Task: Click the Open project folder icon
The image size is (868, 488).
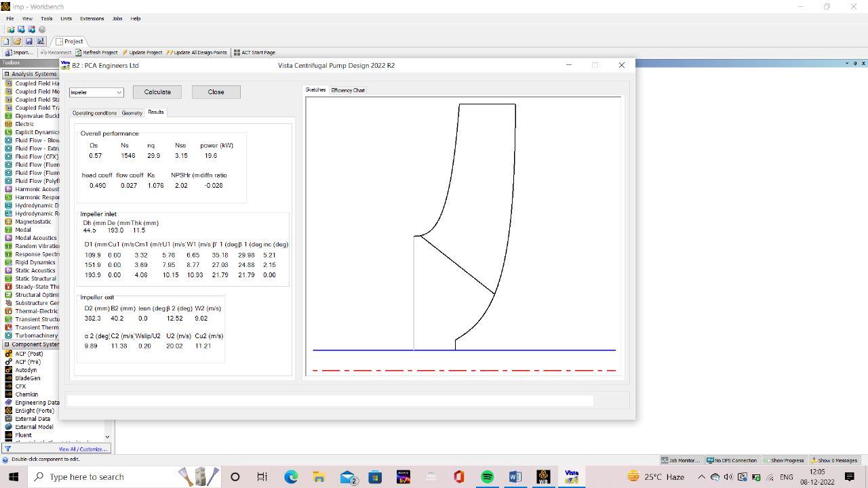Action: [x=17, y=41]
